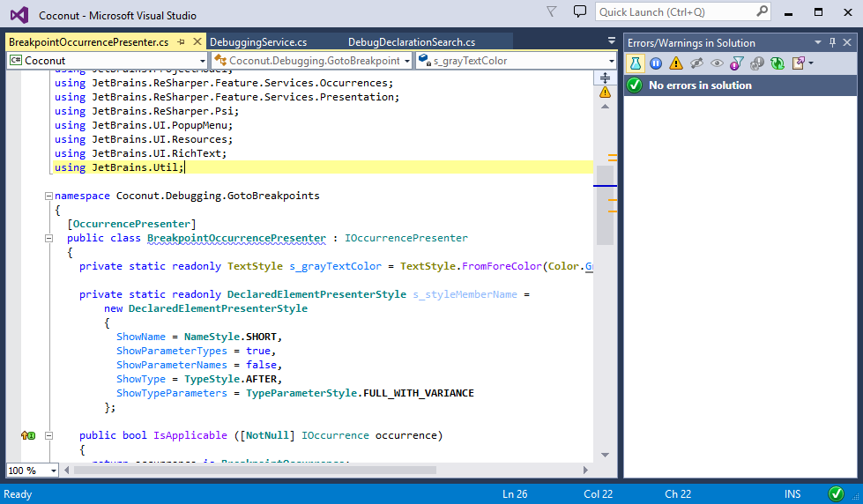This screenshot has height=504, width=863.
Task: Click the 'using JetBrains.Util;' line
Action: (119, 167)
